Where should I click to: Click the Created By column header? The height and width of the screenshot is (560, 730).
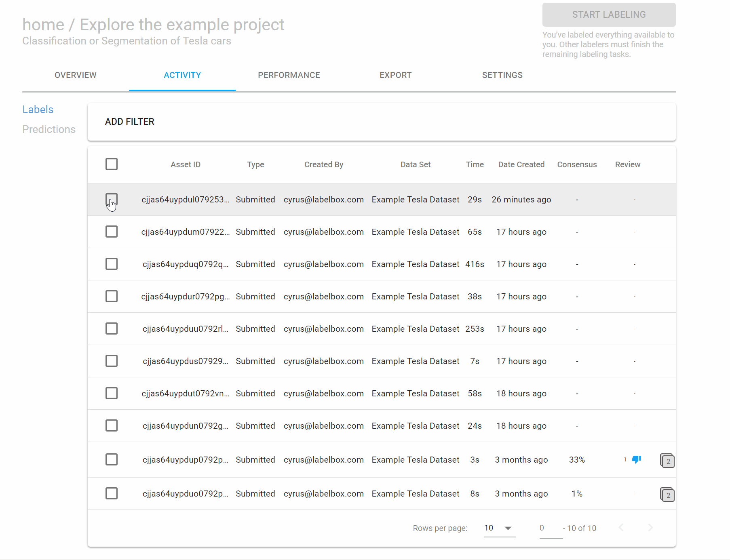pyautogui.click(x=324, y=164)
